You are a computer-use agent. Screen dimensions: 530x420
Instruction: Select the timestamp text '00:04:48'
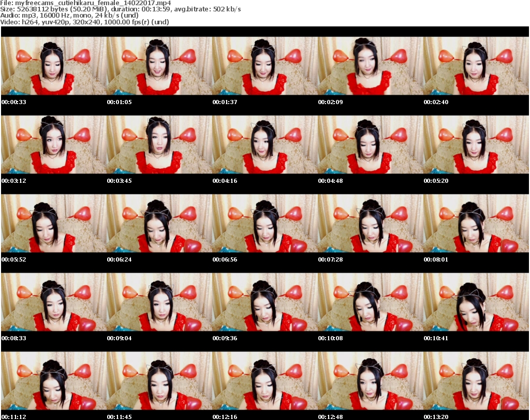[x=330, y=181]
